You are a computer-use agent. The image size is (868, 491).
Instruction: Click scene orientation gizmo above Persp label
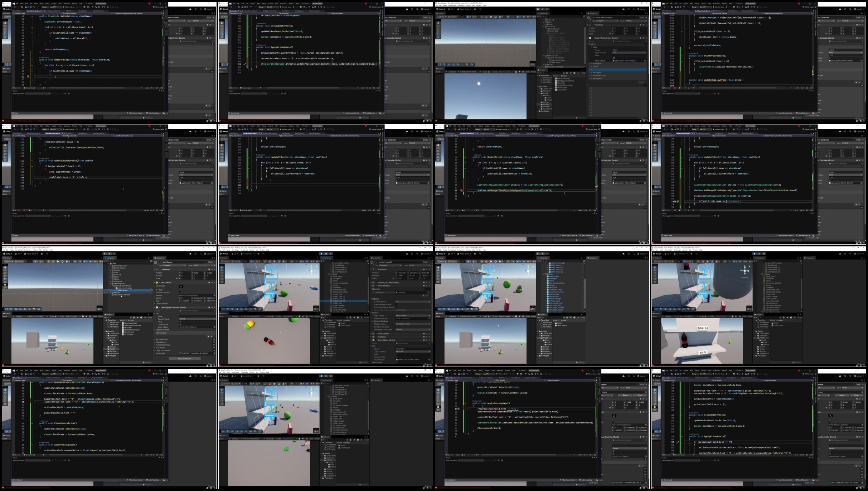click(x=745, y=271)
